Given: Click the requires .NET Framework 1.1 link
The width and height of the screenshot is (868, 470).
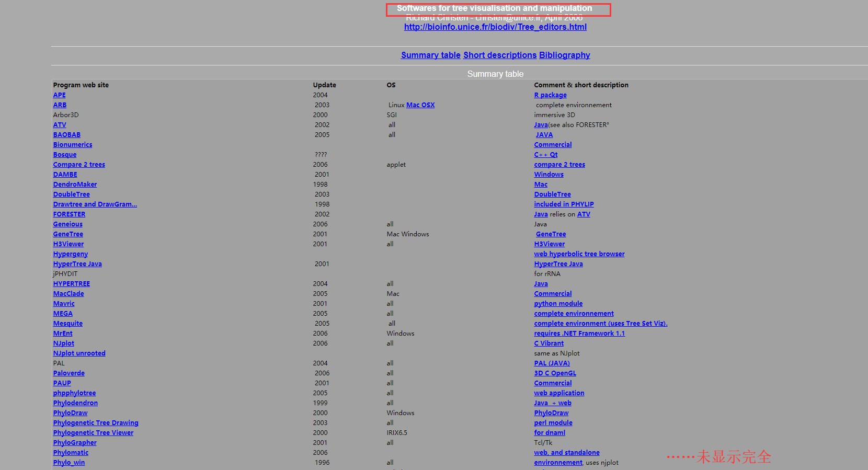Looking at the screenshot, I should 579,334.
